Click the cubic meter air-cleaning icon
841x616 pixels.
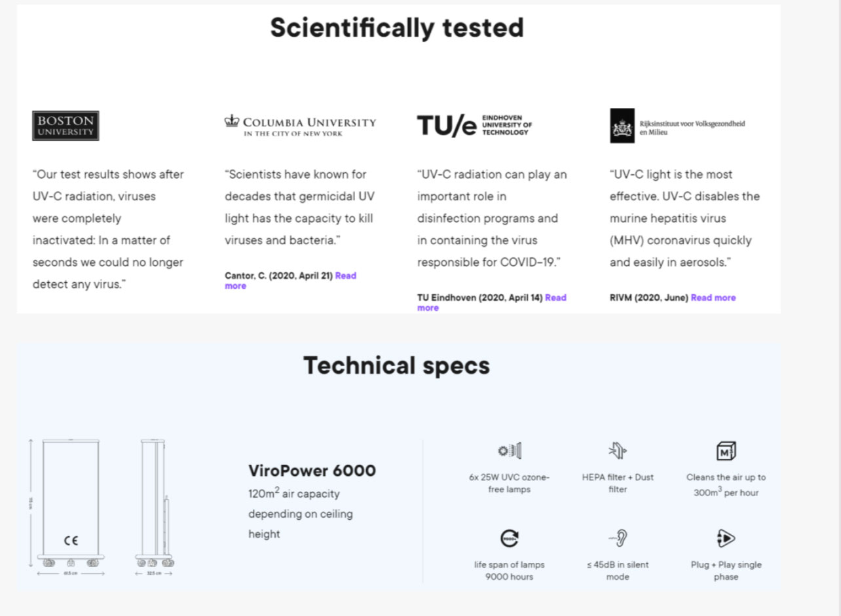pos(726,451)
